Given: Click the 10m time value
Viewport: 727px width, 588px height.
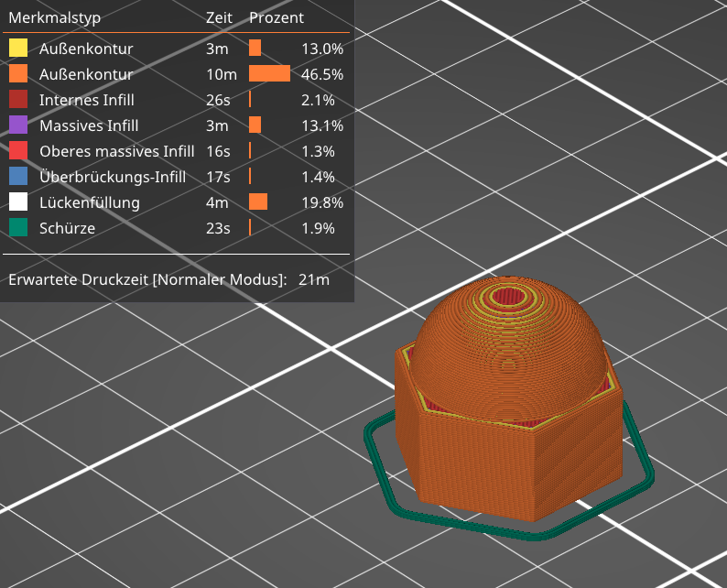Looking at the screenshot, I should (x=222, y=74).
